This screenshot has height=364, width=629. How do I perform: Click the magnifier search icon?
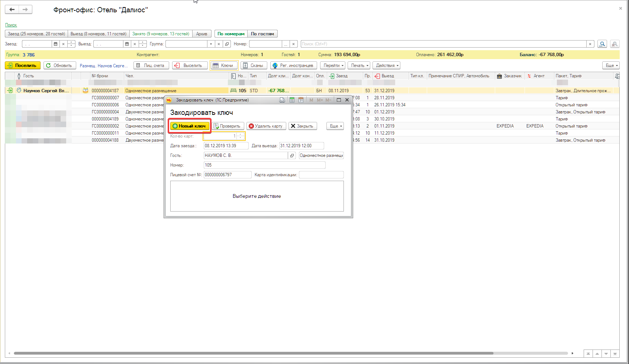click(602, 44)
